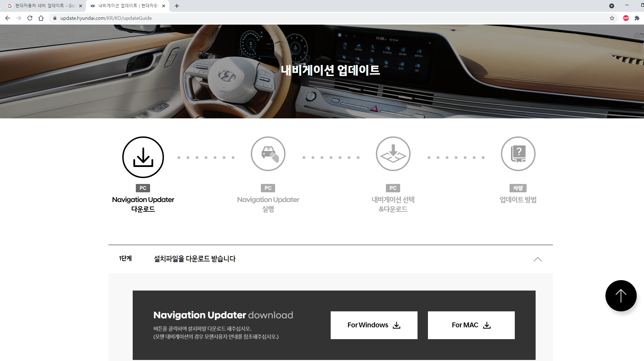Click the '설치파일을 다운로드 받습니다' step header

[x=195, y=259]
